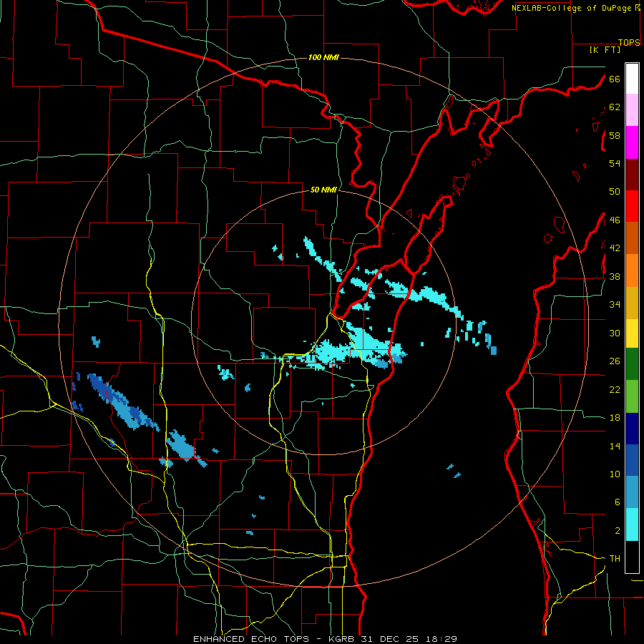This screenshot has width=644, height=644.
Task: Pick the cyan legend swatch
Action: tap(632, 525)
